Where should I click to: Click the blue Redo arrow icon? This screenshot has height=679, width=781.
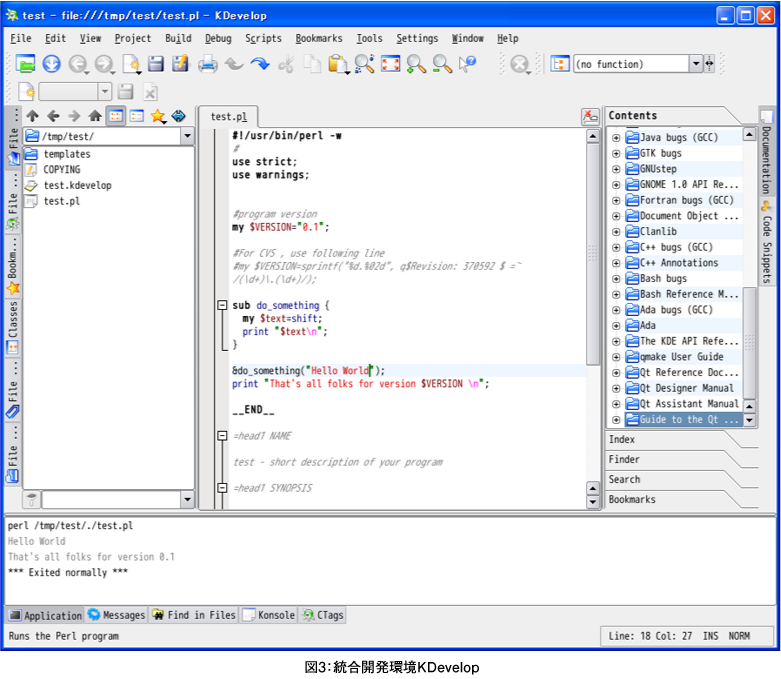[260, 64]
